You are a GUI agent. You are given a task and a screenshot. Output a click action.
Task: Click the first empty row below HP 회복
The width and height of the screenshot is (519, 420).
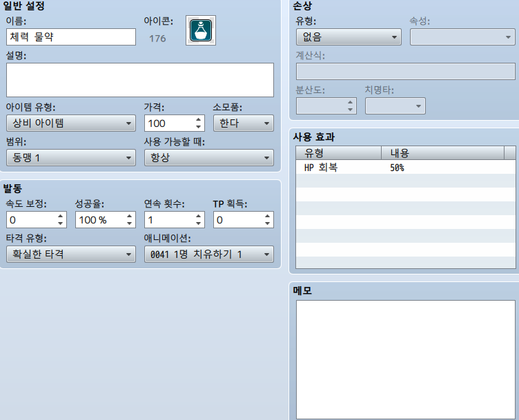click(x=406, y=181)
